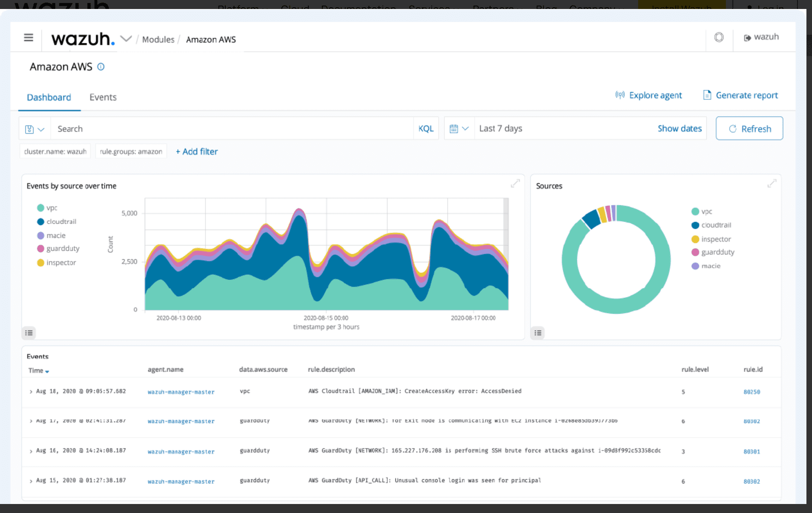Screen dimensions: 812x513
Task: Toggle legend on Sources chart
Action: click(538, 333)
